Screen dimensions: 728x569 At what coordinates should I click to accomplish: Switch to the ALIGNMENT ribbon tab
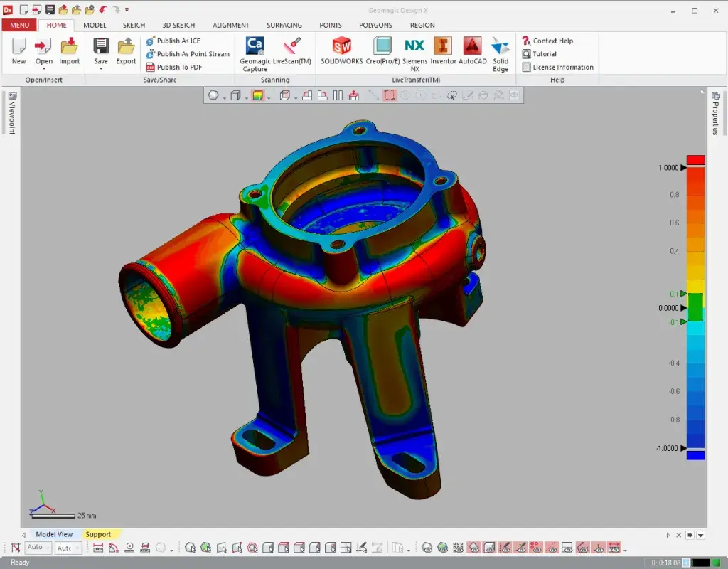(230, 25)
